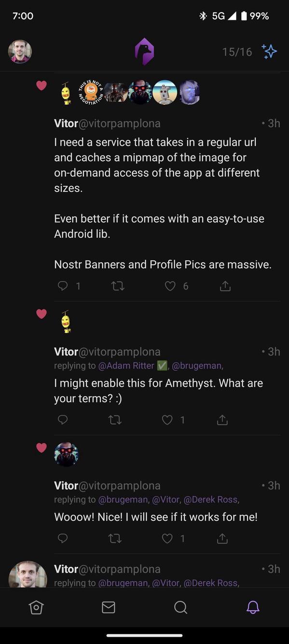Screen dimensions: 289x644
Task: Repost the 'I might enable this for Amethyst' note
Action: (115, 419)
